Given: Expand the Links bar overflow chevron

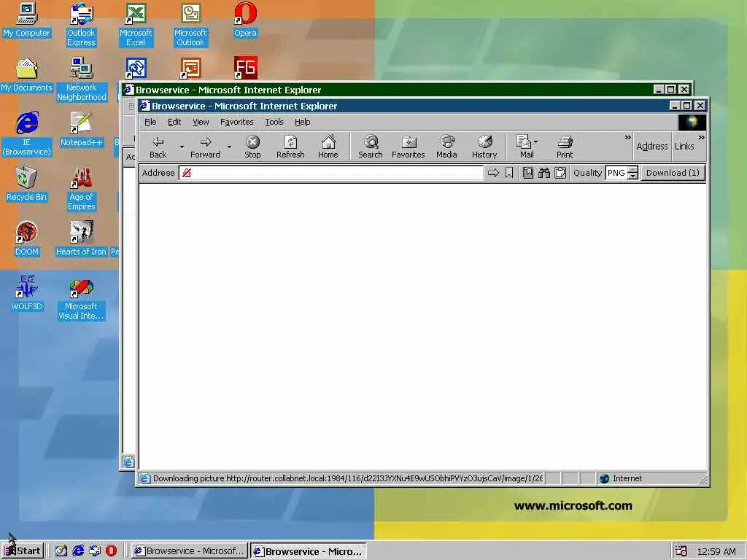Looking at the screenshot, I should pos(701,138).
